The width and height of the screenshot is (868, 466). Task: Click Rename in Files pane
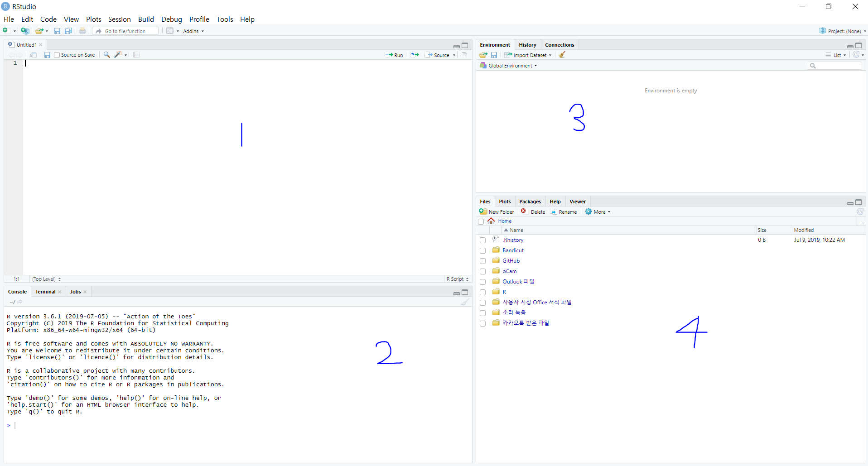(x=564, y=211)
